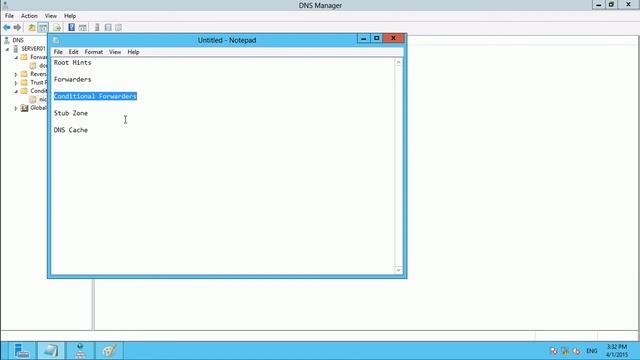
Task: Open DNS Manager View menu
Action: (x=51, y=16)
